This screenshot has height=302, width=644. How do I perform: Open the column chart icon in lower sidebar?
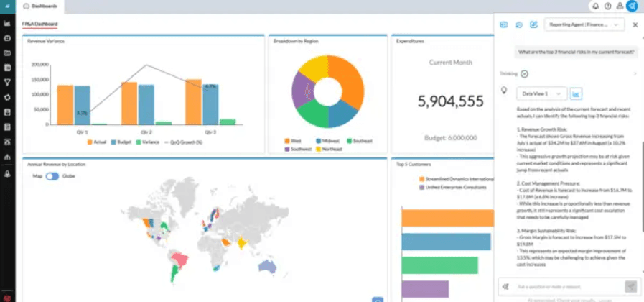pyautogui.click(x=7, y=156)
